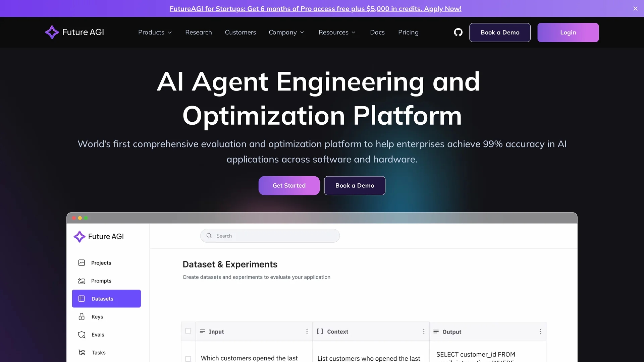Click the Context column header
The height and width of the screenshot is (362, 644).
[x=371, y=331]
